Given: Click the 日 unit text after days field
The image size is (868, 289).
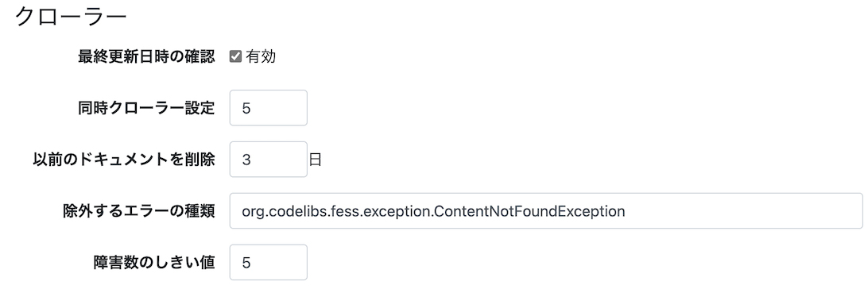Looking at the screenshot, I should 315,160.
